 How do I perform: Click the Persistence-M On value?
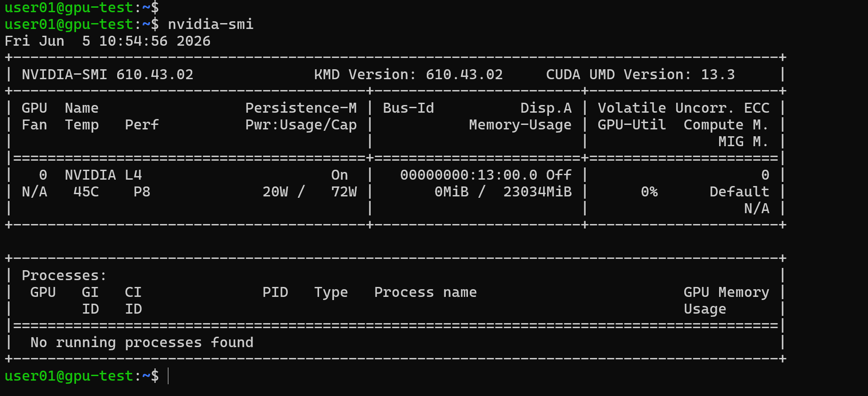tap(340, 175)
